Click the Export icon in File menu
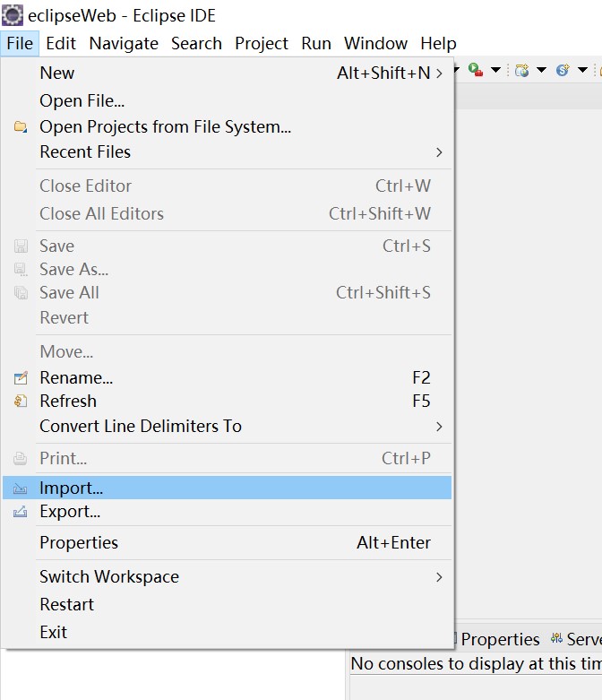Image resolution: width=602 pixels, height=700 pixels. point(20,512)
